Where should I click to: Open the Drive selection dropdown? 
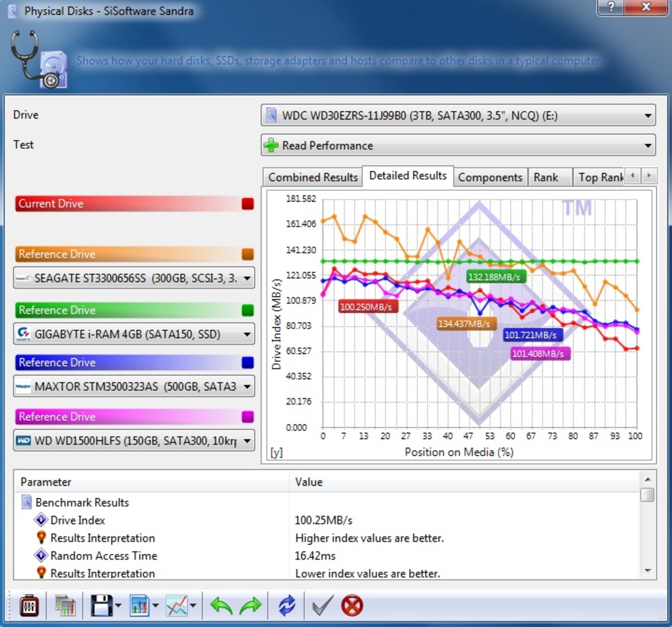[x=458, y=116]
